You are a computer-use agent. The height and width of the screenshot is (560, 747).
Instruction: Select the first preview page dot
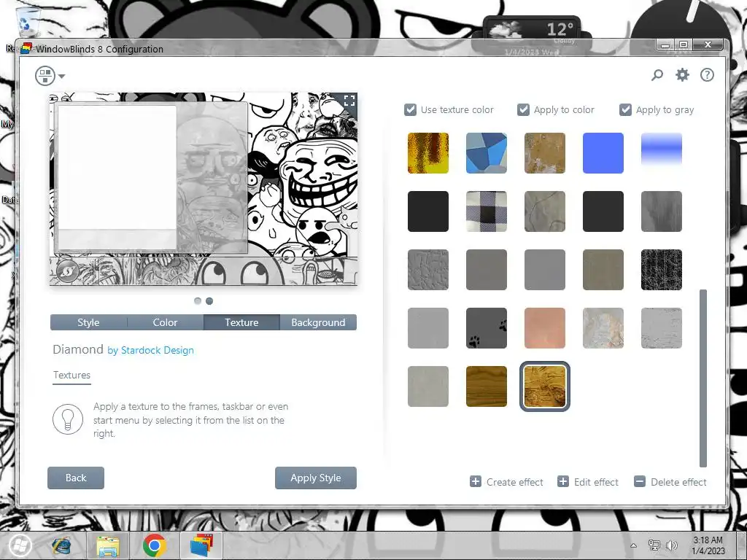(x=198, y=301)
